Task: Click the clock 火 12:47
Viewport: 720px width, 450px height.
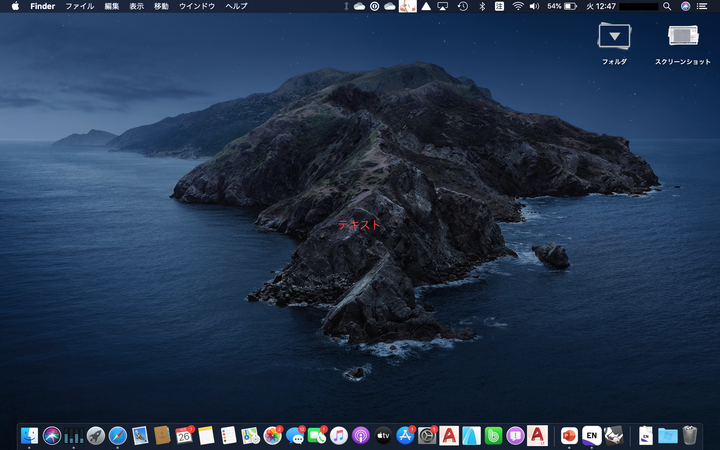Action: pos(601,6)
